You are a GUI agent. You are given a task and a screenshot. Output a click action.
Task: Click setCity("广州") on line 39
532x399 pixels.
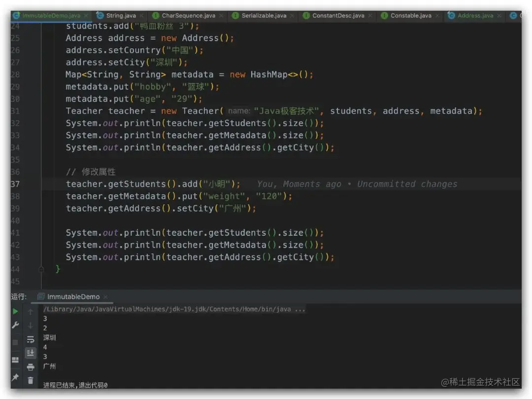(214, 209)
